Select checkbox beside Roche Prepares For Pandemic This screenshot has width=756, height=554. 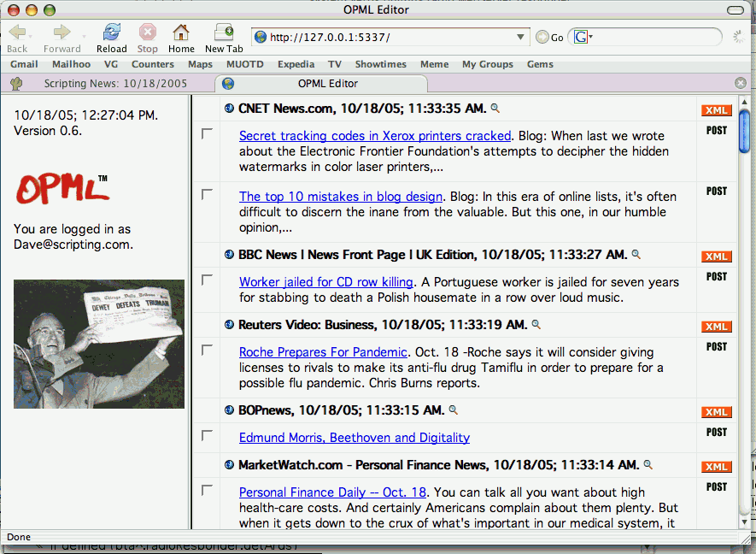coord(207,351)
